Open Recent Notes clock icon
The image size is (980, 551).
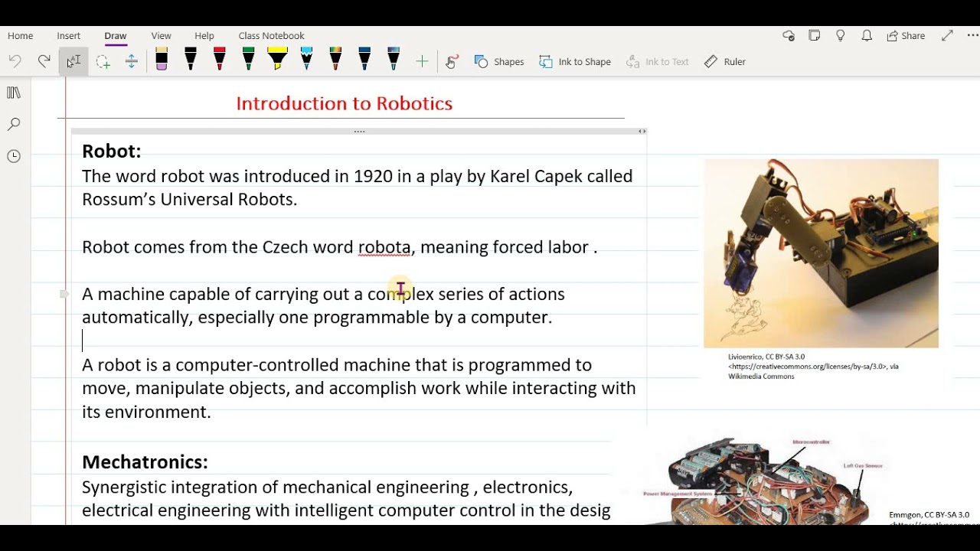(14, 156)
